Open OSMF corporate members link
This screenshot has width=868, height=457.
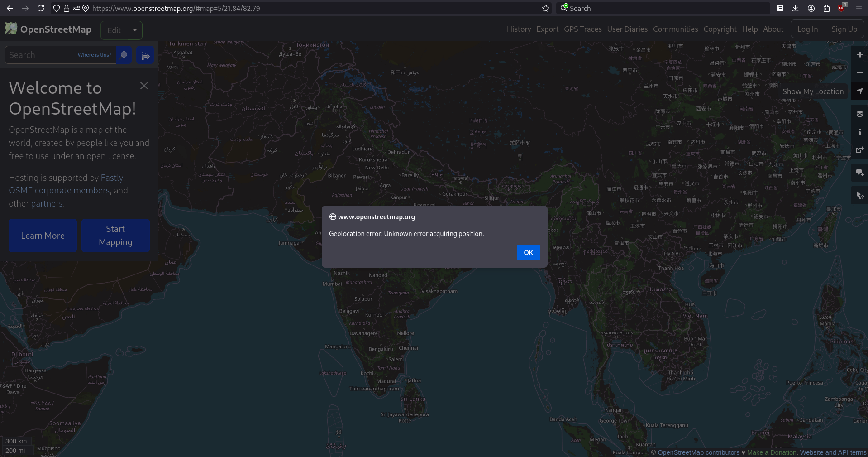click(x=59, y=191)
